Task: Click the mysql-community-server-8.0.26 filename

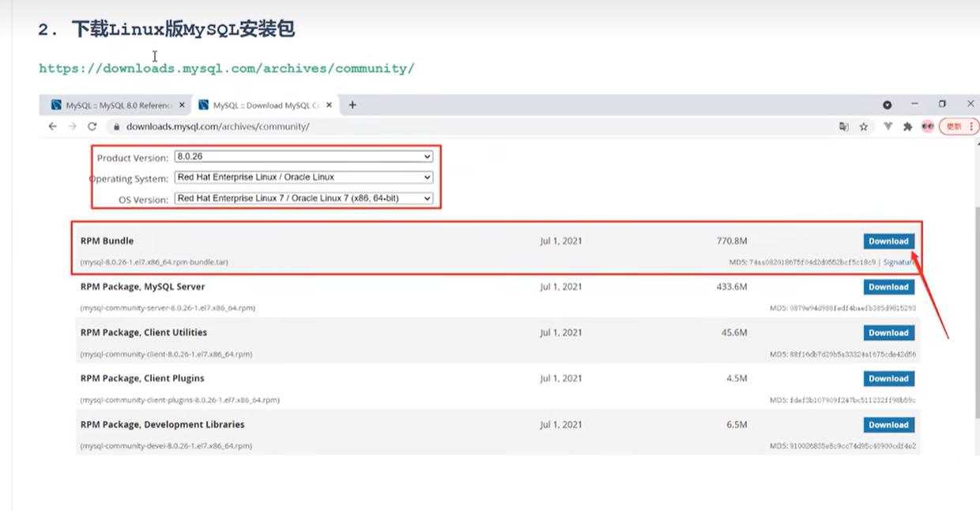Action: tap(168, 308)
